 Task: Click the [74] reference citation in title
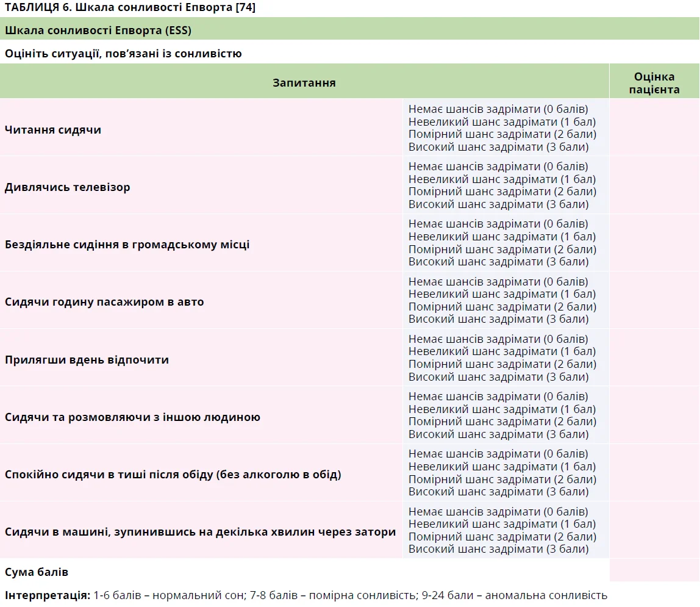[245, 7]
